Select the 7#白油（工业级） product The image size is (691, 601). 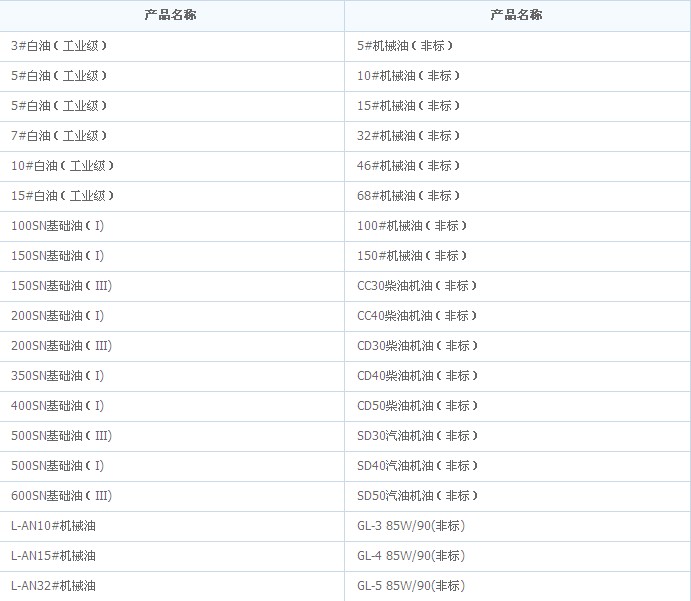point(59,136)
